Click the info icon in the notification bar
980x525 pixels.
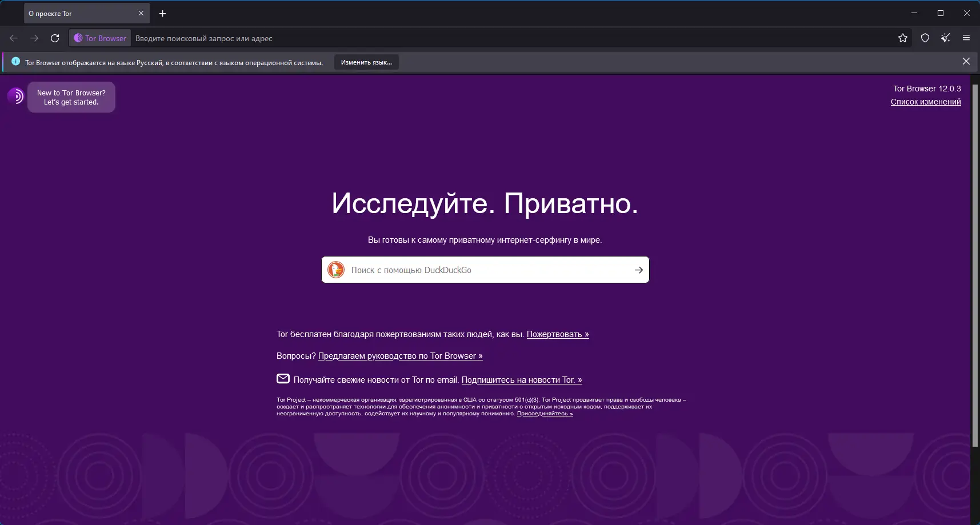click(16, 62)
